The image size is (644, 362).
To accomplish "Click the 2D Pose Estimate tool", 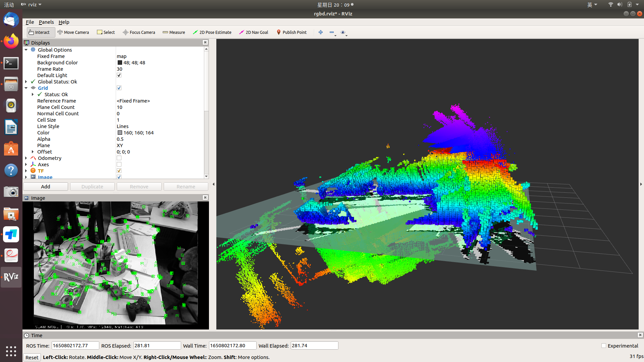I will [212, 32].
